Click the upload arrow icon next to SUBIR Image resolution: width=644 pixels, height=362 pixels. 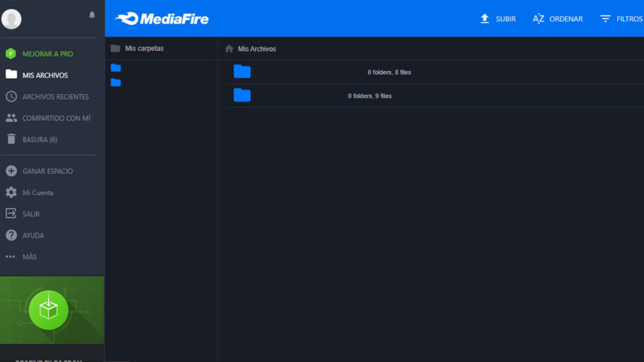pyautogui.click(x=485, y=19)
